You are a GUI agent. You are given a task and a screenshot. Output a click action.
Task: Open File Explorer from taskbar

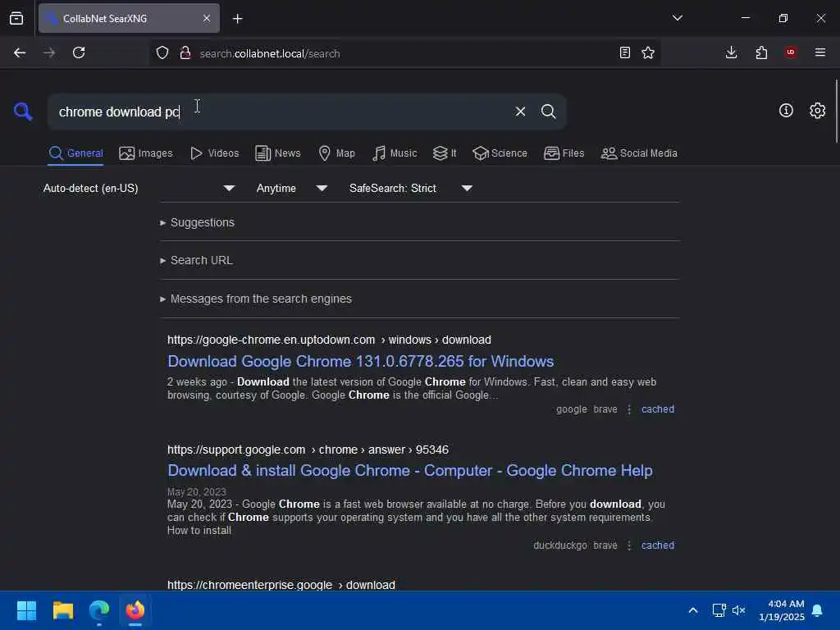[x=62, y=610]
